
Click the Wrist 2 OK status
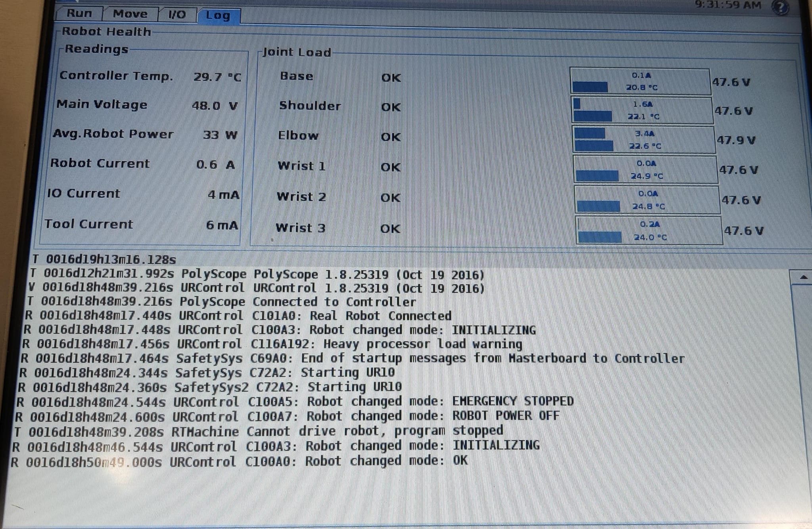click(390, 198)
